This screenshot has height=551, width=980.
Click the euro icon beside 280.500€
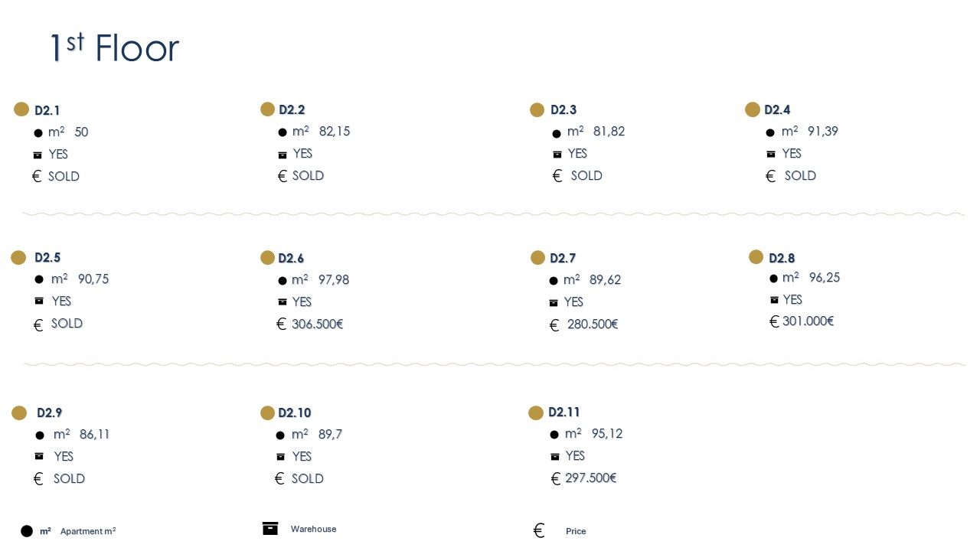554,325
